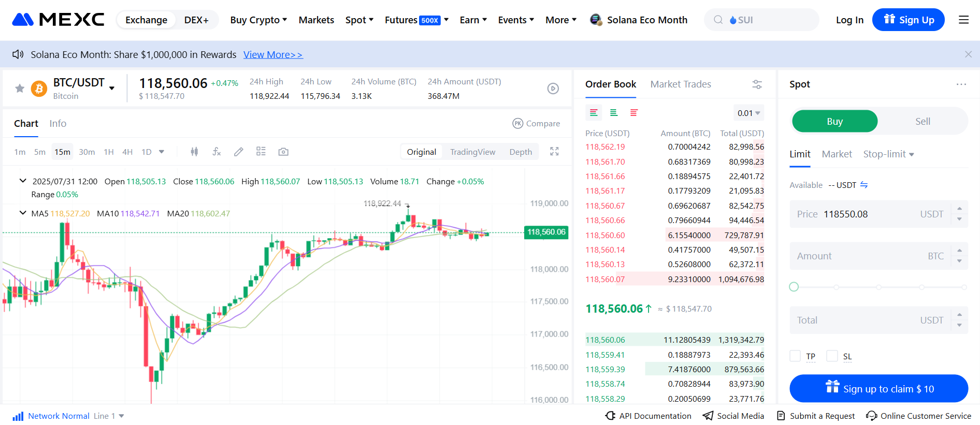Open Futures dropdown menu
The image size is (980, 425).
(x=416, y=20)
